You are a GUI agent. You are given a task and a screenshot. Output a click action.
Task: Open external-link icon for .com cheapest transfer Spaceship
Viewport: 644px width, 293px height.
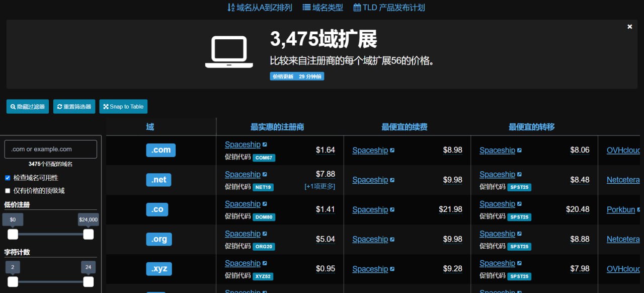click(x=519, y=151)
